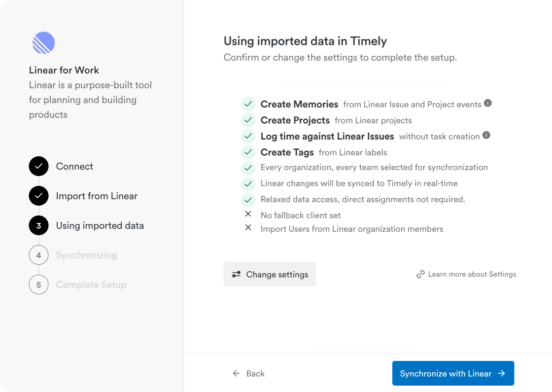
Task: Click info icon beside without task creation
Action: [486, 135]
